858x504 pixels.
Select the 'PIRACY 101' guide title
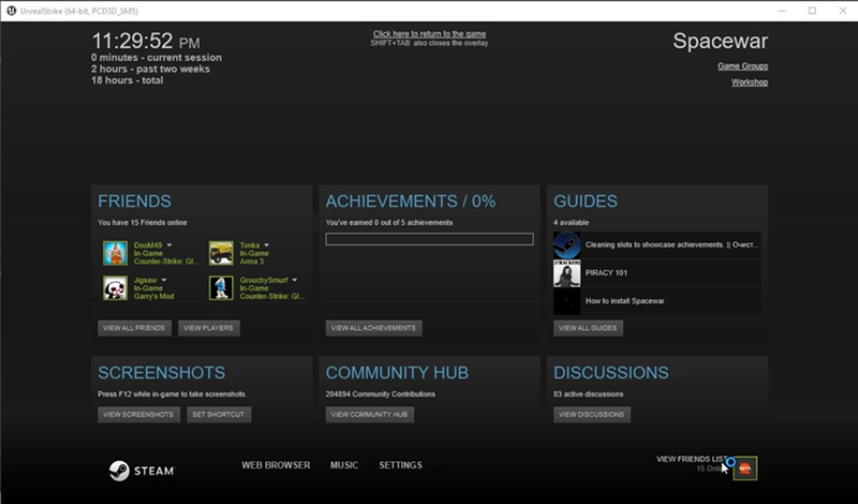tap(606, 273)
